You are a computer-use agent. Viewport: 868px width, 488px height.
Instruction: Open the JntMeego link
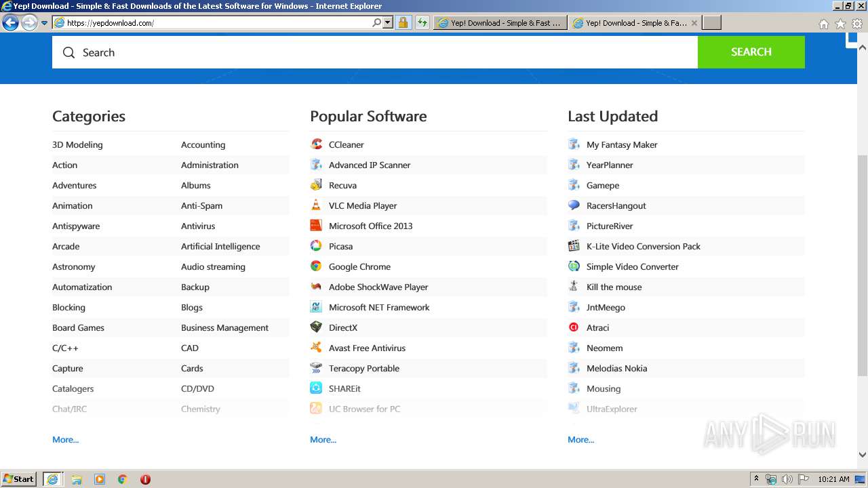(606, 307)
